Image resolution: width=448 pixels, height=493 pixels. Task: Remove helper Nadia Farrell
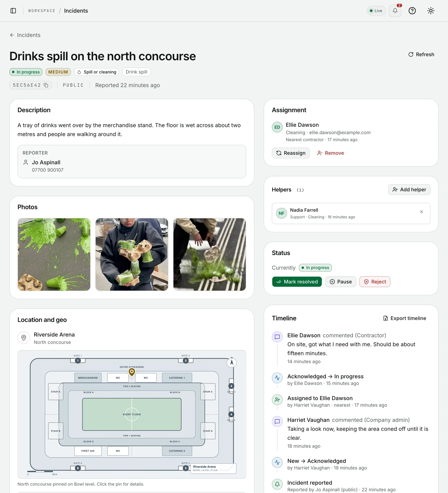click(421, 212)
